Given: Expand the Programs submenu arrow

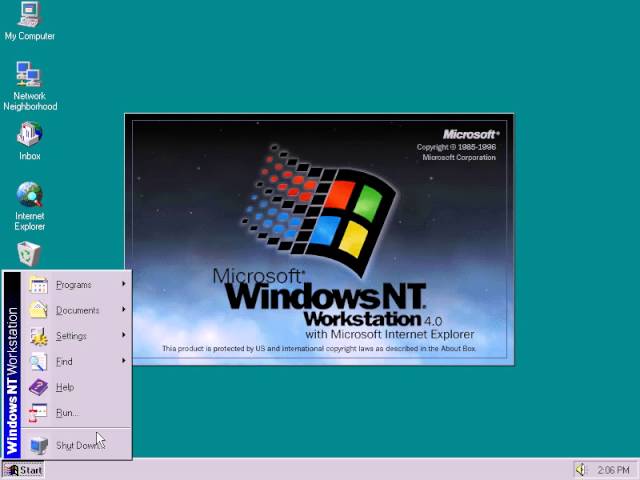Looking at the screenshot, I should pyautogui.click(x=124, y=284).
